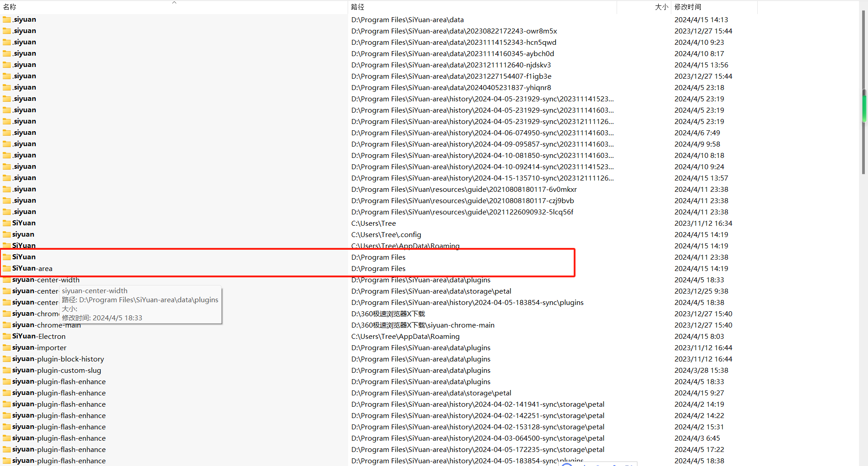Screen dimensions: 868x466
Task: Select the siyuan-plugin-custom-slug folder name
Action: tap(57, 371)
